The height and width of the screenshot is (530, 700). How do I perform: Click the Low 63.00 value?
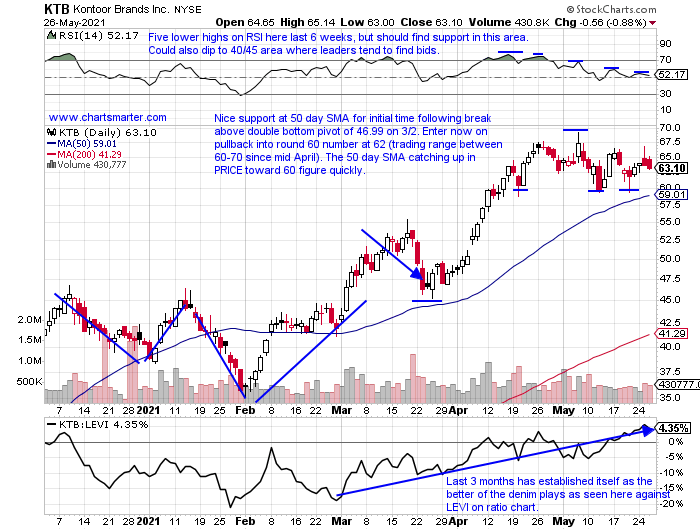(x=367, y=22)
